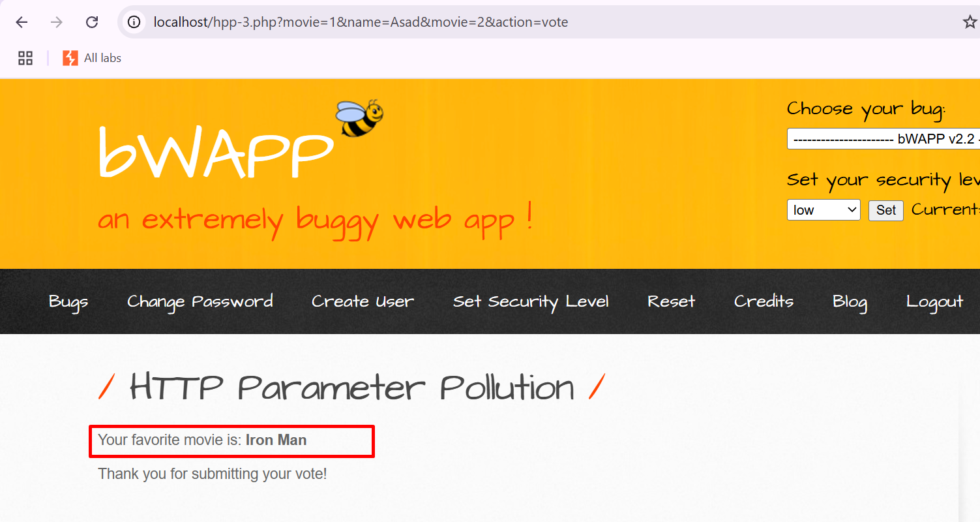Click the bee logo image
Screen dimensions: 980x522
pyautogui.click(x=359, y=118)
